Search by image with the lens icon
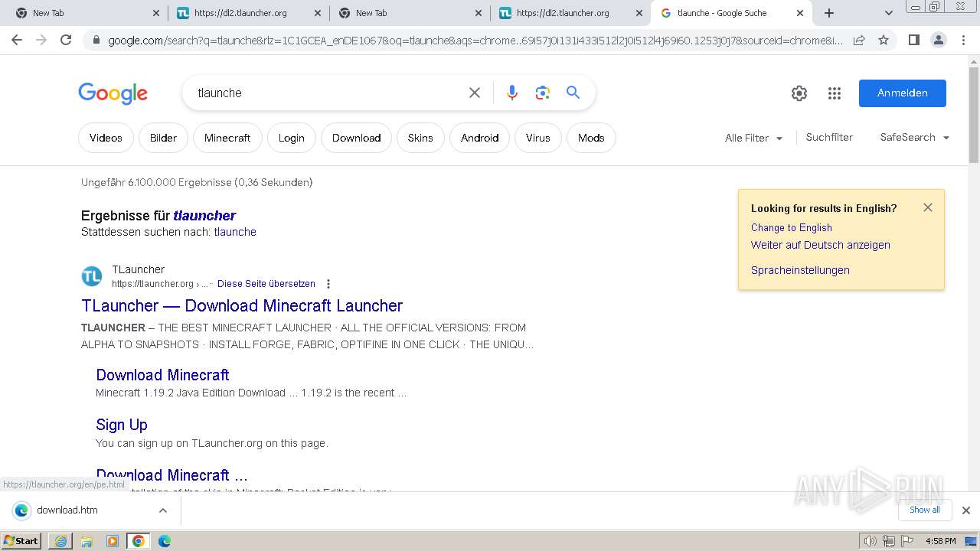 [543, 93]
